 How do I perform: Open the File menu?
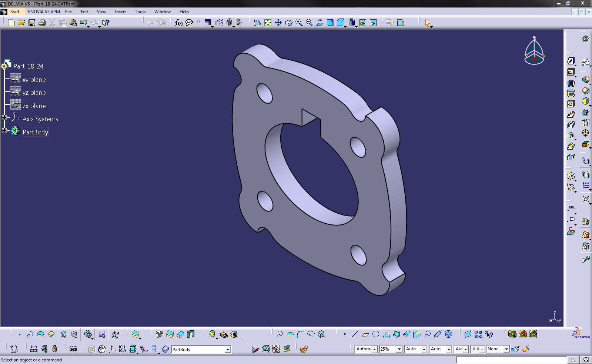click(x=68, y=12)
